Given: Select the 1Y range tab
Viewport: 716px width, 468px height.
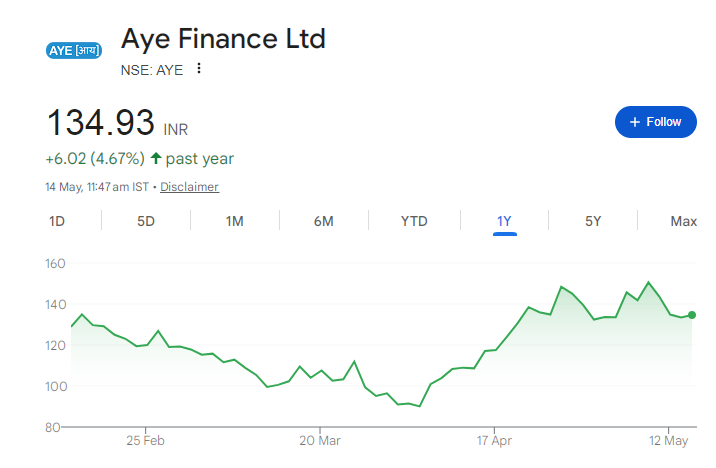Looking at the screenshot, I should (504, 221).
